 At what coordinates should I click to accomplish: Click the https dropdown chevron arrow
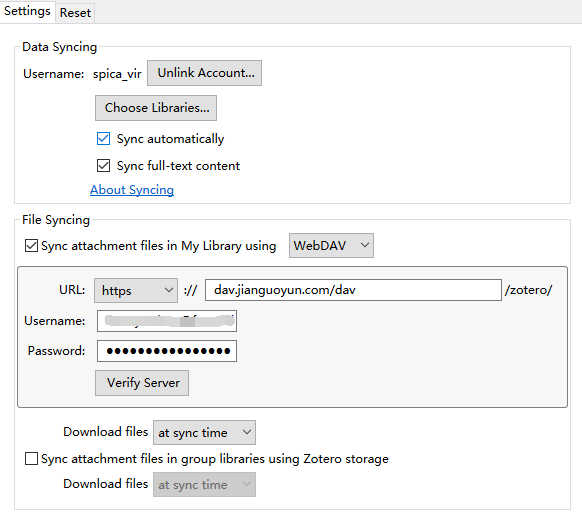tap(169, 290)
